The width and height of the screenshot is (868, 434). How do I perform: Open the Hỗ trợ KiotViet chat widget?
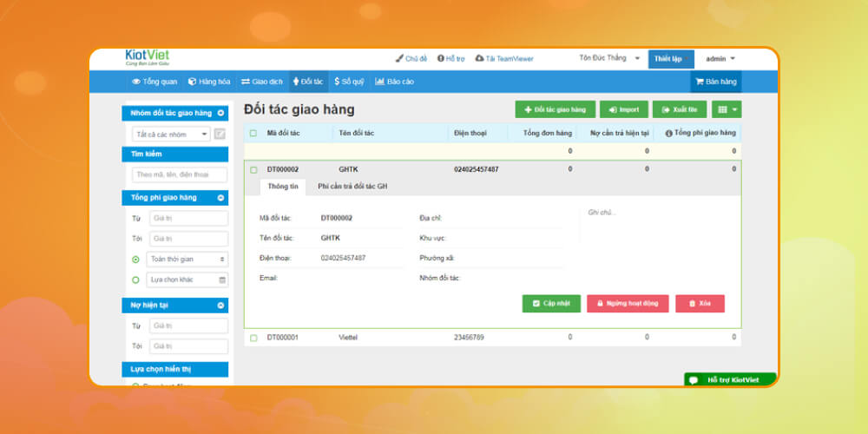729,380
